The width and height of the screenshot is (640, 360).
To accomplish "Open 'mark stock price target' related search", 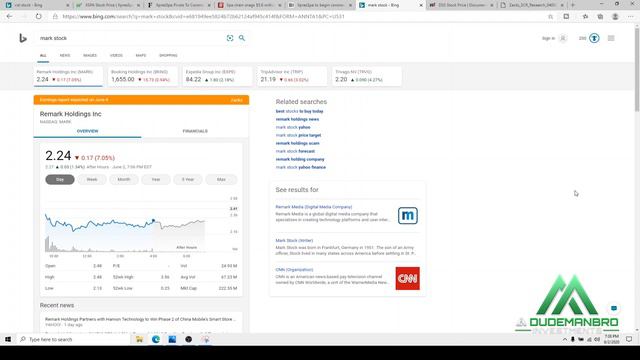I will (298, 135).
